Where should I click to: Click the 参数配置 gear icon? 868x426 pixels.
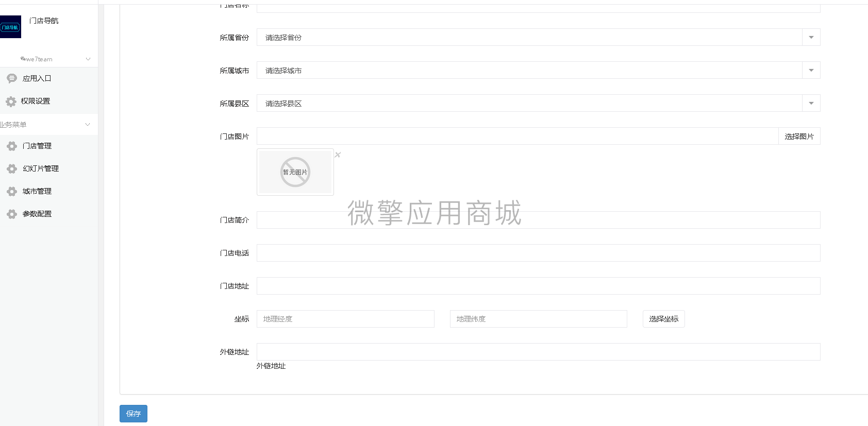click(12, 214)
